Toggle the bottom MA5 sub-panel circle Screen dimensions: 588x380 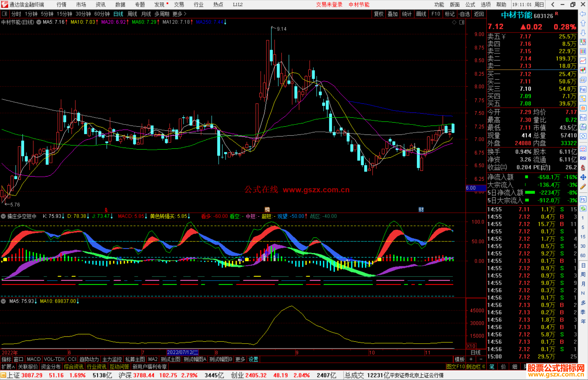pyautogui.click(x=4, y=301)
